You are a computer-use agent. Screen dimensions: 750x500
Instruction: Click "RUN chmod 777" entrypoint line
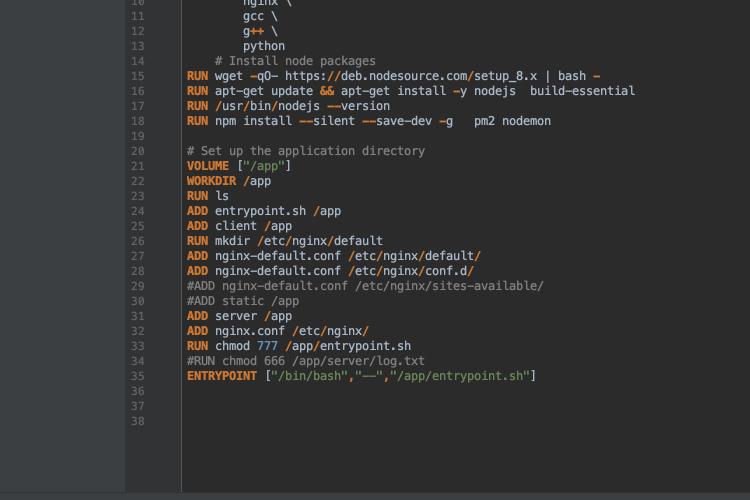click(x=299, y=346)
